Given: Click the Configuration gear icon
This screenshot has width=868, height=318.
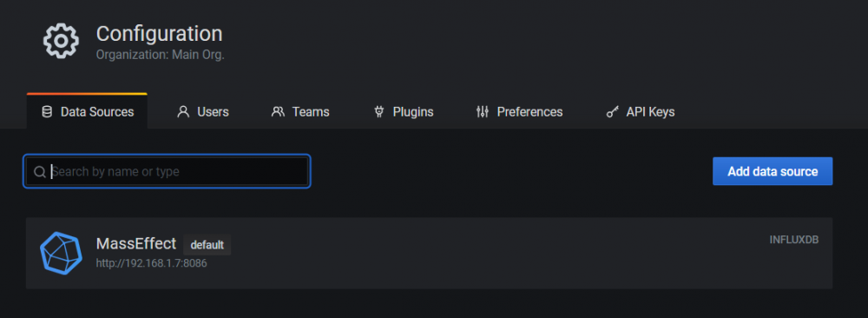Looking at the screenshot, I should [x=61, y=41].
